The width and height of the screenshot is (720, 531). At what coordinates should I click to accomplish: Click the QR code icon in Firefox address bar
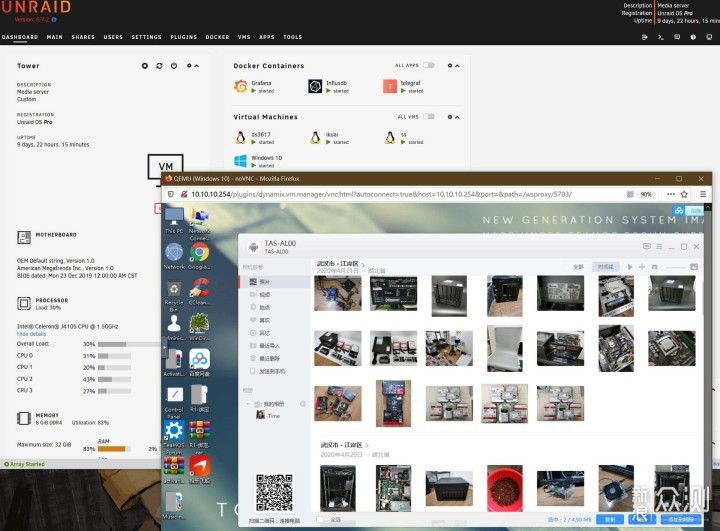pos(630,194)
